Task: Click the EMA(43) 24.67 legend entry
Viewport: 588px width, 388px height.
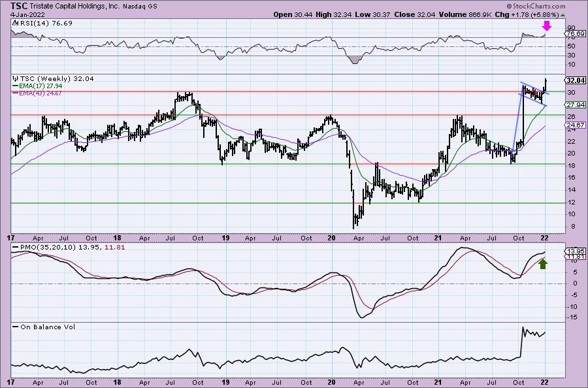Action: 41,93
